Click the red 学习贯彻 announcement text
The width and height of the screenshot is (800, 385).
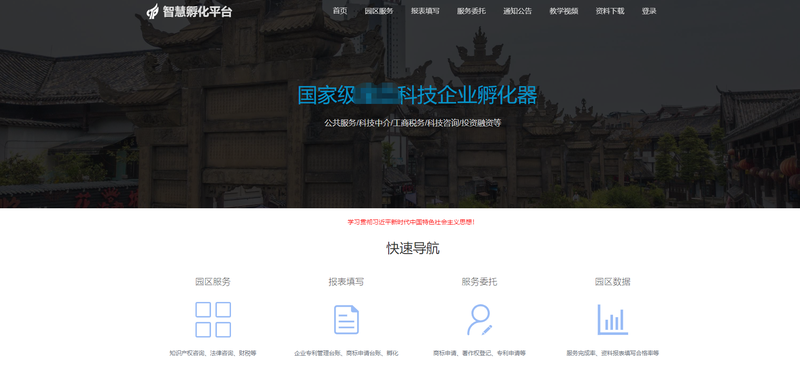[x=412, y=222]
